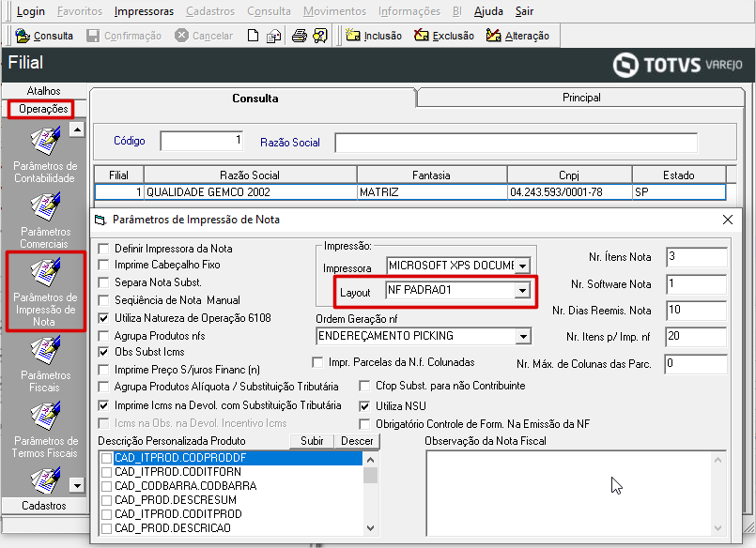Open Layout NF PADRAO1 dropdown
Viewport: 756px width, 548px height.
pos(522,290)
